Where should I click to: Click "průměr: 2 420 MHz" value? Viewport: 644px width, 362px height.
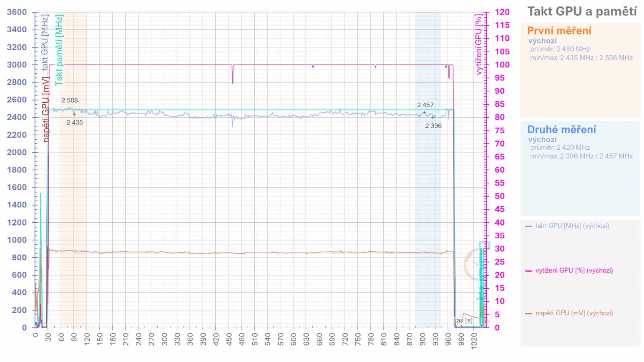[x=560, y=147]
